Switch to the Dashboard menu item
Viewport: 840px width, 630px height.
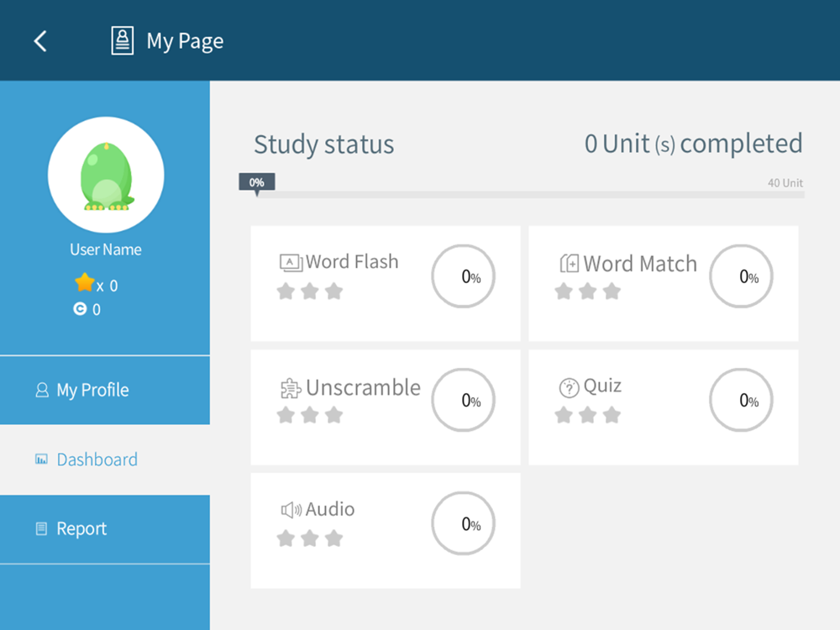(105, 459)
